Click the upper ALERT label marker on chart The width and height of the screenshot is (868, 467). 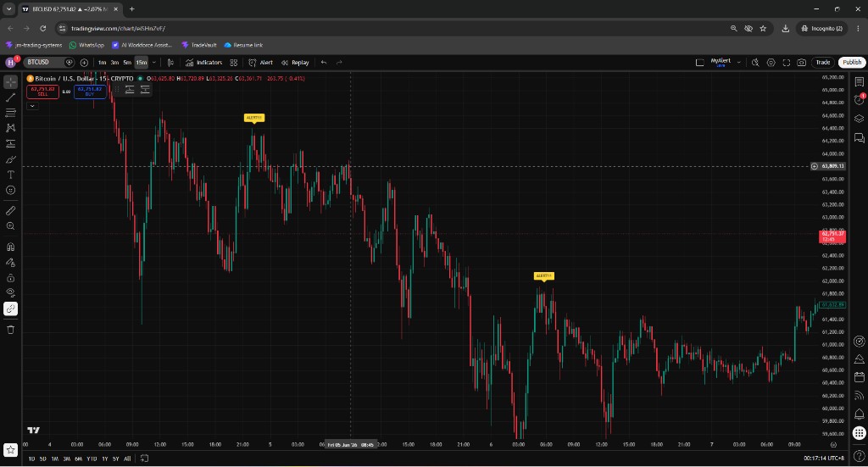[254, 118]
